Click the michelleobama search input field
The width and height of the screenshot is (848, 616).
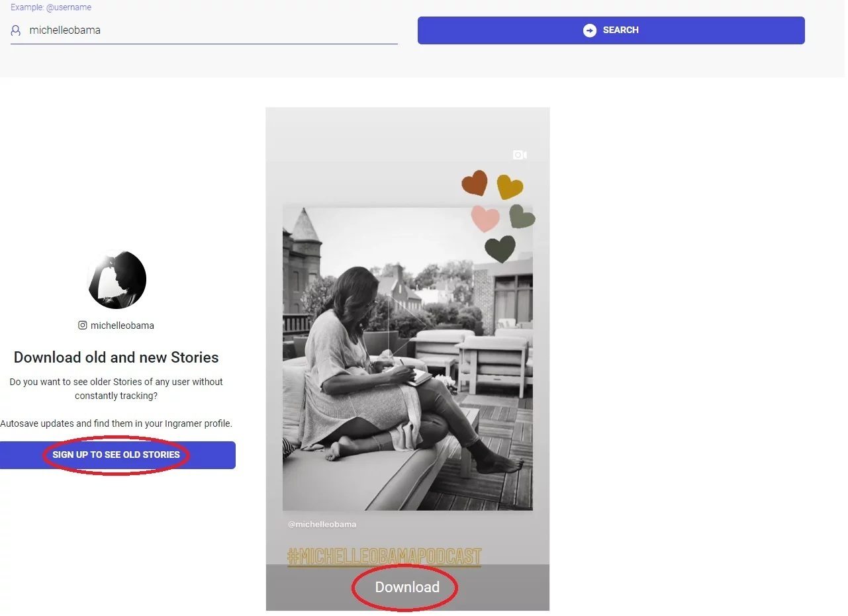click(199, 30)
